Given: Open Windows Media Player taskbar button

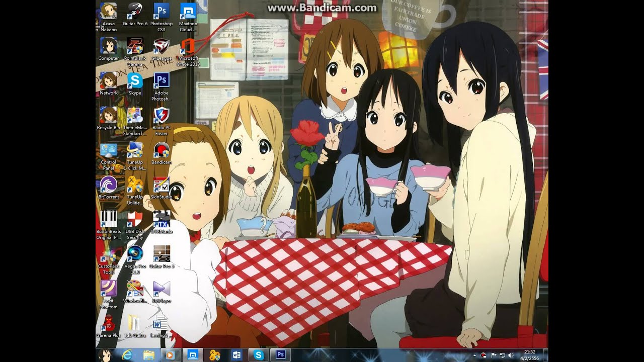Looking at the screenshot, I should click(170, 355).
